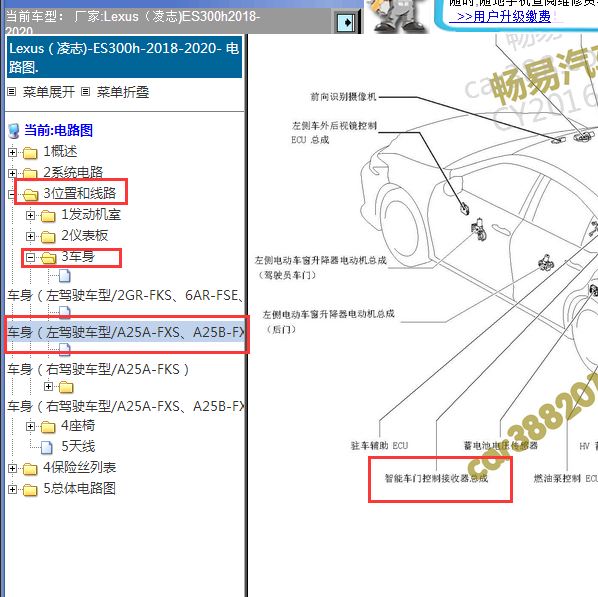The image size is (598, 597).
Task: Collapse the 3位置和线路 tree node
Action: (11, 195)
